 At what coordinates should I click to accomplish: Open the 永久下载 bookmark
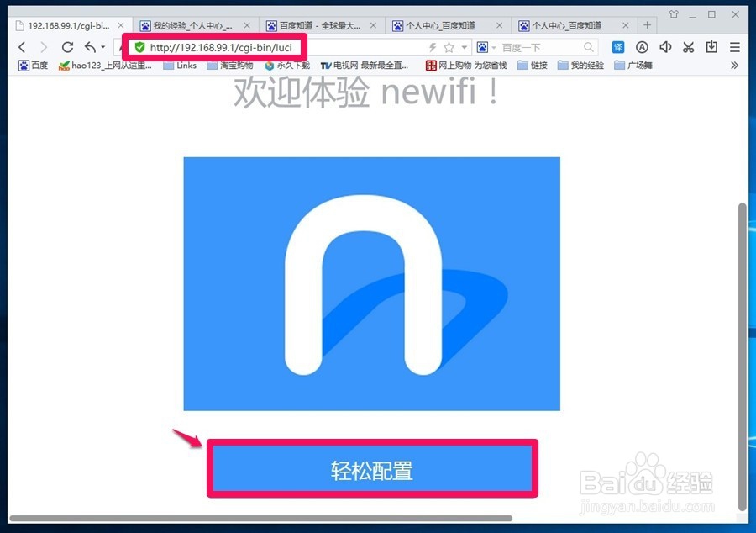pos(287,66)
